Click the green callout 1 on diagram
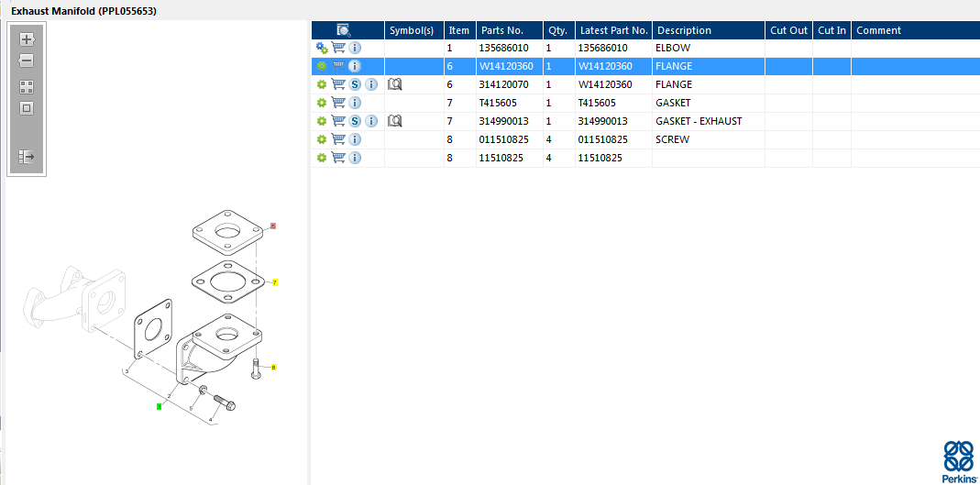This screenshot has height=485, width=980. click(159, 406)
